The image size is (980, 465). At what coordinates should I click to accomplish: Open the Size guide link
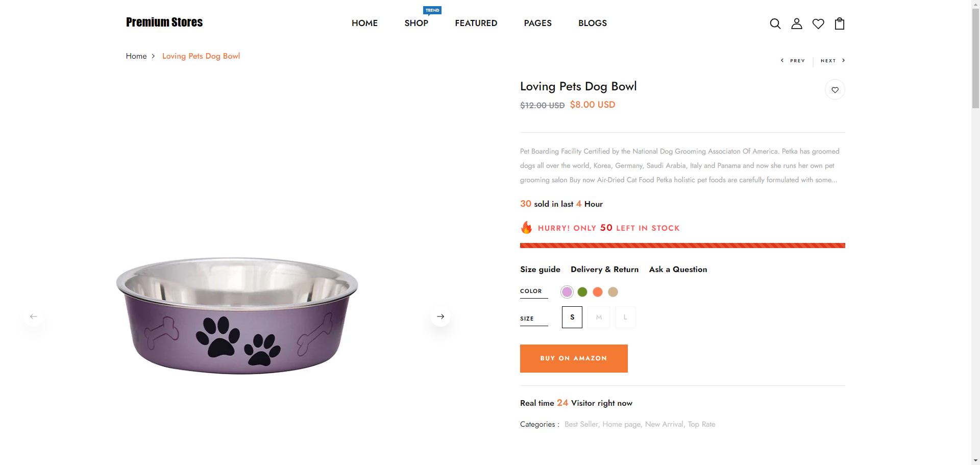click(540, 270)
